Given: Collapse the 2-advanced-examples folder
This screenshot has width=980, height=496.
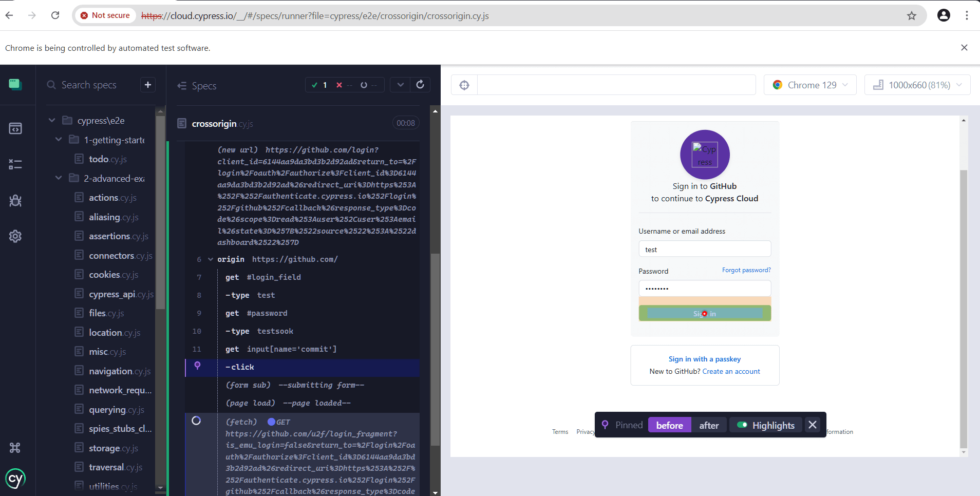Looking at the screenshot, I should click(x=58, y=178).
